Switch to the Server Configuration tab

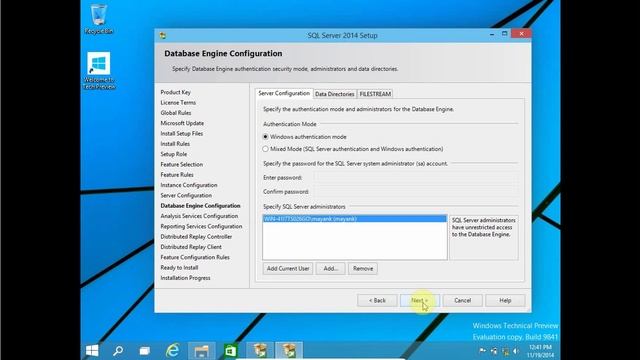click(x=284, y=93)
